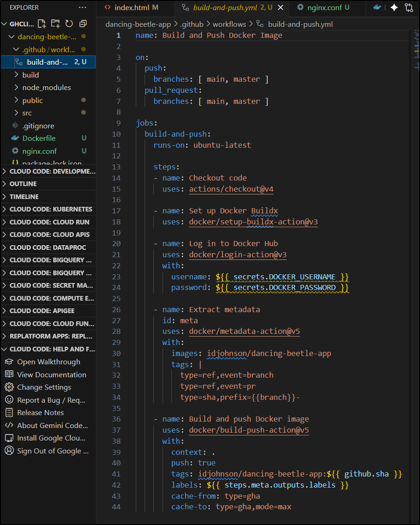Click the Gemini sparkle icon in the editor toolbar
This screenshot has width=420, height=525.
coord(394,7)
